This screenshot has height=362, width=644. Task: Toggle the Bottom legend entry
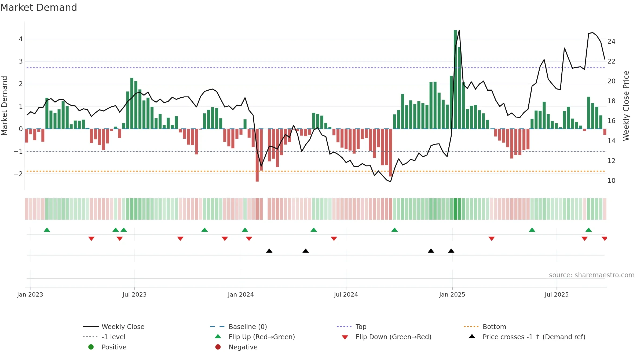click(x=485, y=327)
